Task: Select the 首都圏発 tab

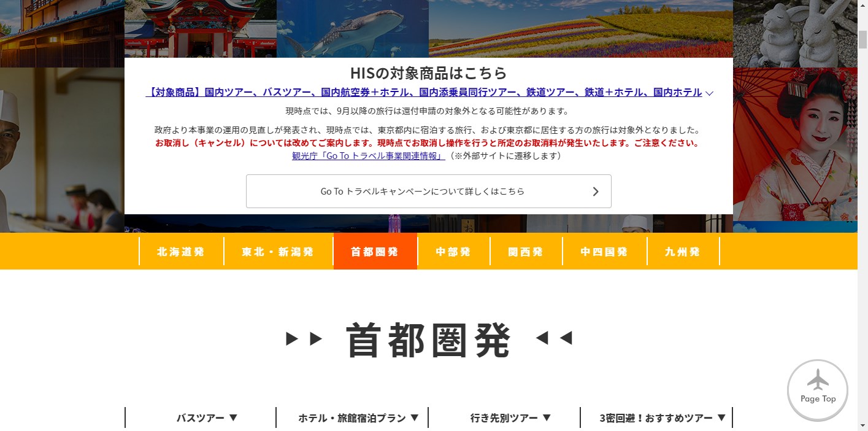Action: [x=375, y=252]
